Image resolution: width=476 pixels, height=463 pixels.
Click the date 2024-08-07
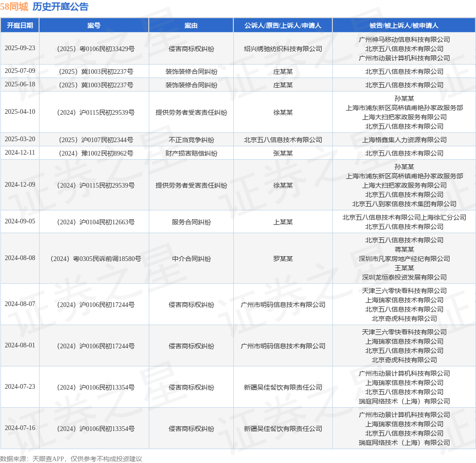point(20,304)
